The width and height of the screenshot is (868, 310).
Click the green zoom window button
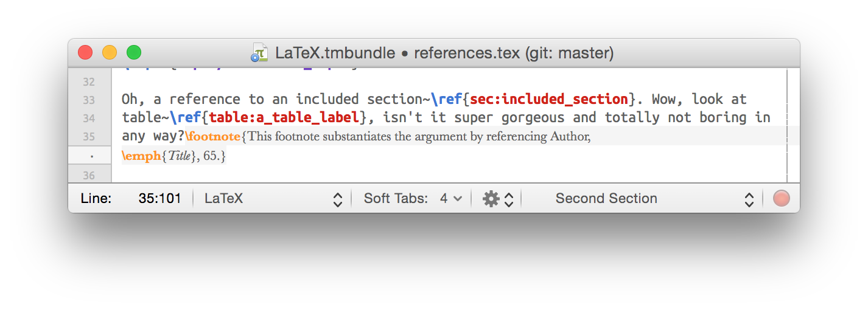point(133,53)
